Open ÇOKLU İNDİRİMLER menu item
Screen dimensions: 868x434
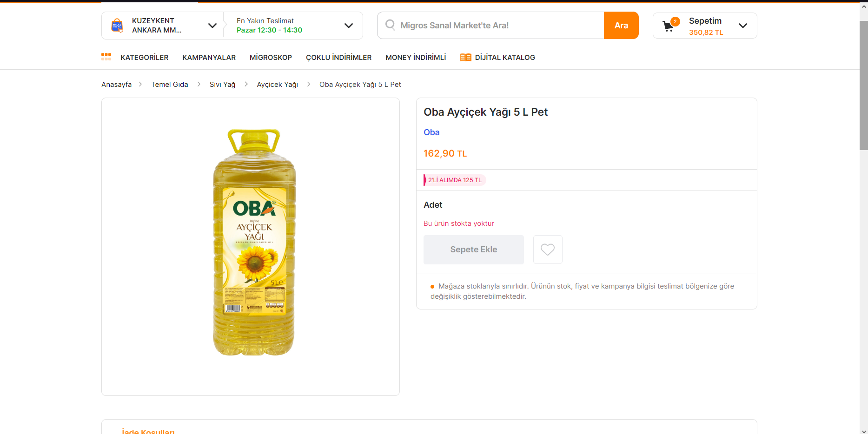pos(338,57)
